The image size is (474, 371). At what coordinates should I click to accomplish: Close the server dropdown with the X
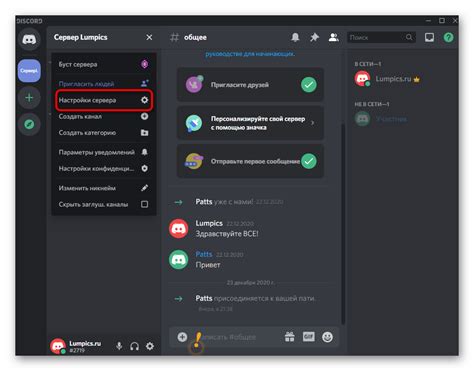(149, 37)
